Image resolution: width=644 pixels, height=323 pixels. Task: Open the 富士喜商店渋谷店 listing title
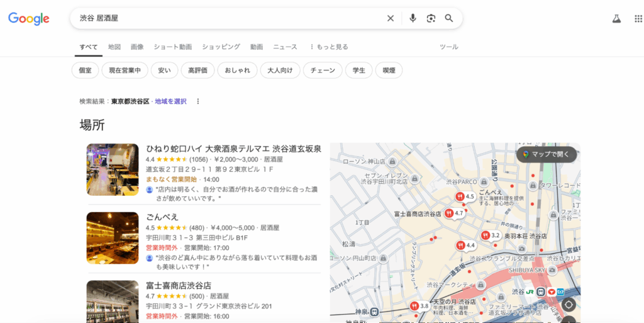tap(179, 285)
